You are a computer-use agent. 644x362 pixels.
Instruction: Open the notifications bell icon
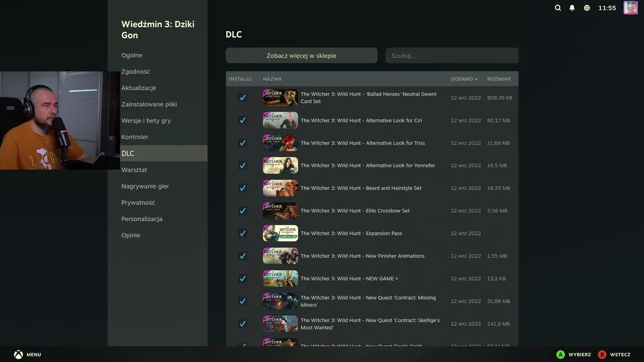[572, 8]
